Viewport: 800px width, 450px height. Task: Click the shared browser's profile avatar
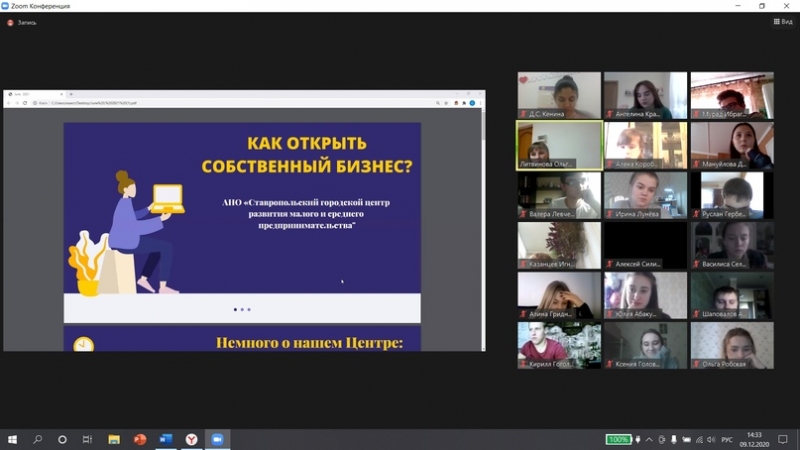click(x=472, y=103)
